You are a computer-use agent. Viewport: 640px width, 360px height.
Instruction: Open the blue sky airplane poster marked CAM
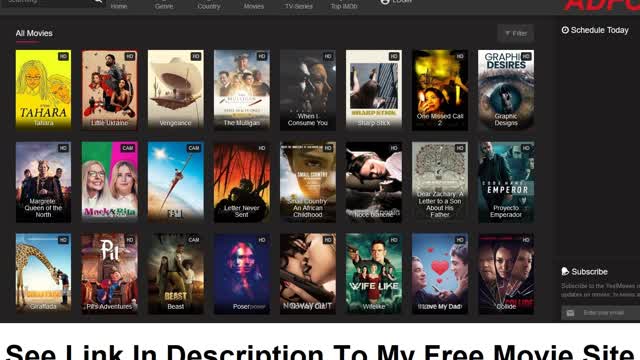(x=176, y=182)
